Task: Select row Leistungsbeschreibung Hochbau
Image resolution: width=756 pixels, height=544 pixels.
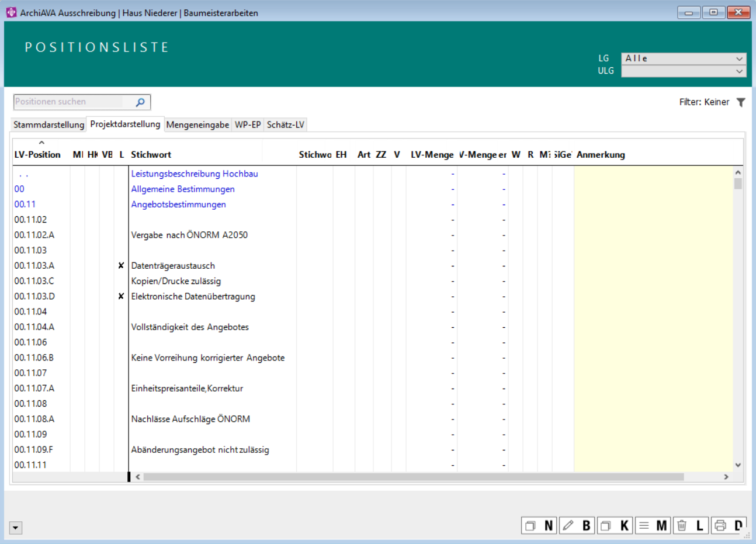Action: click(x=195, y=174)
